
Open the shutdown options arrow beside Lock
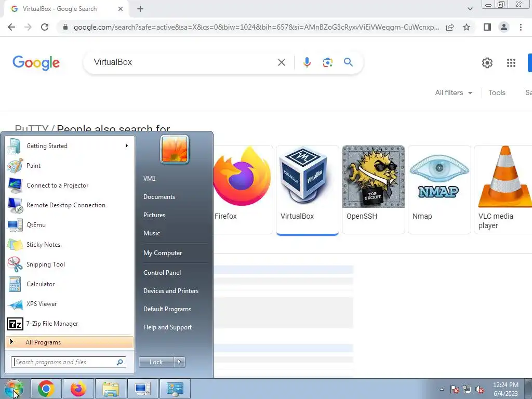point(179,362)
